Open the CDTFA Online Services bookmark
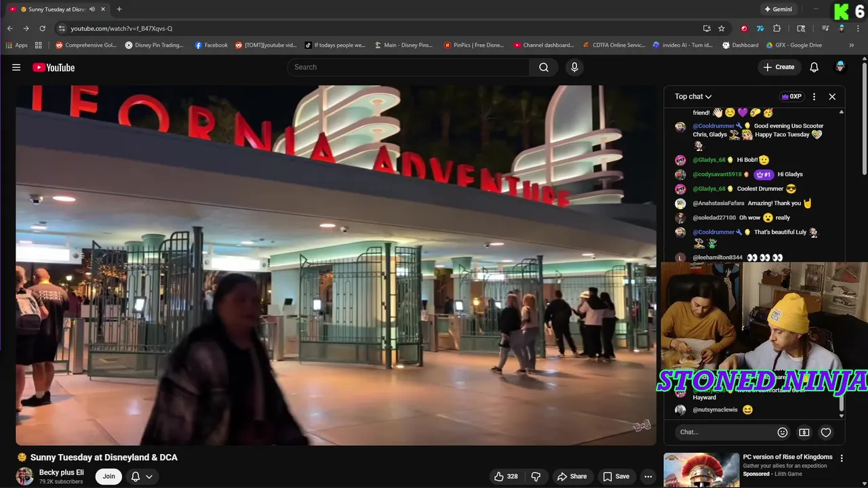The width and height of the screenshot is (868, 488). click(x=614, y=45)
